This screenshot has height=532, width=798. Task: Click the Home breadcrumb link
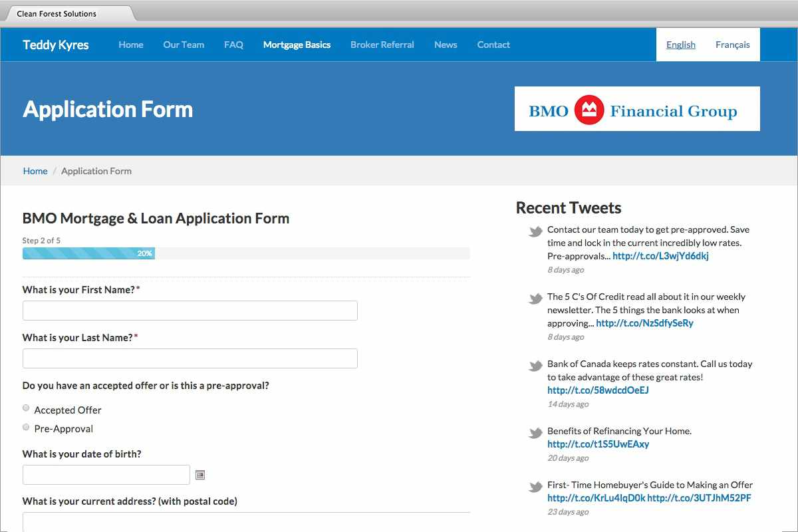35,171
